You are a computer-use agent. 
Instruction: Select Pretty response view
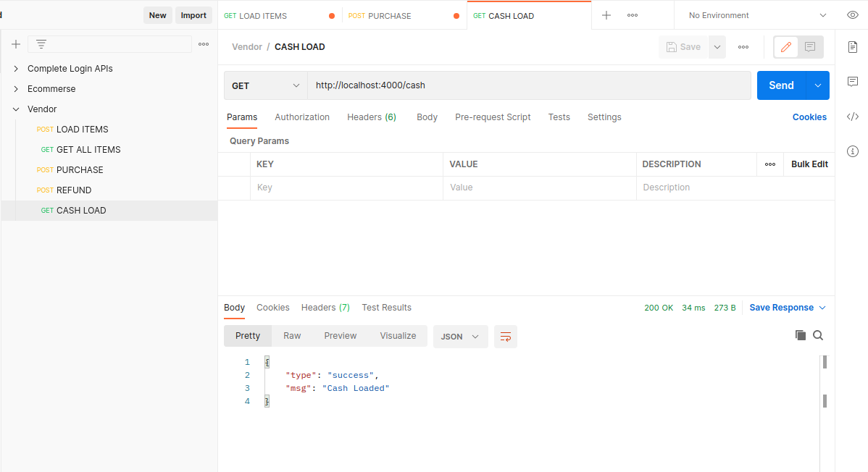pyautogui.click(x=248, y=336)
